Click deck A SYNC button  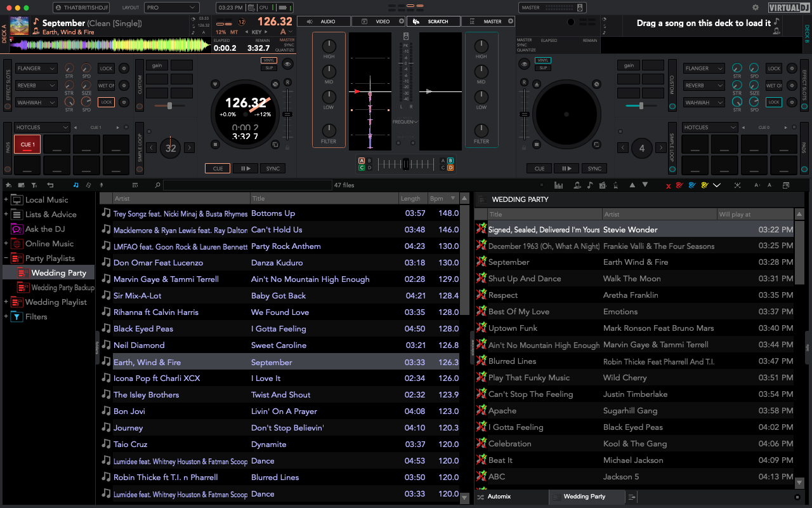tap(273, 168)
